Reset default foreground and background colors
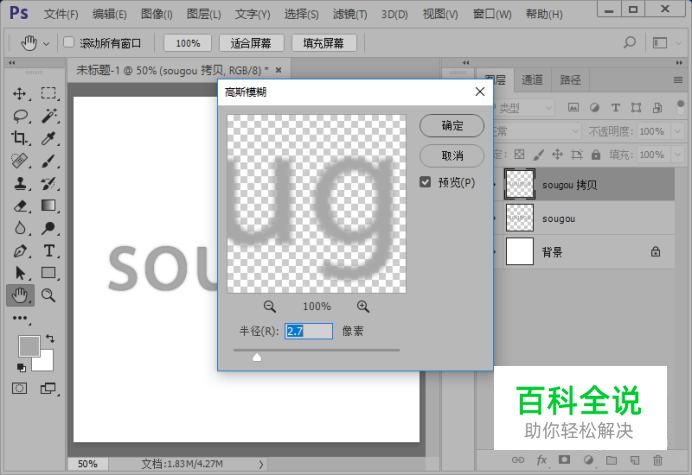This screenshot has height=475, width=692. tap(21, 367)
